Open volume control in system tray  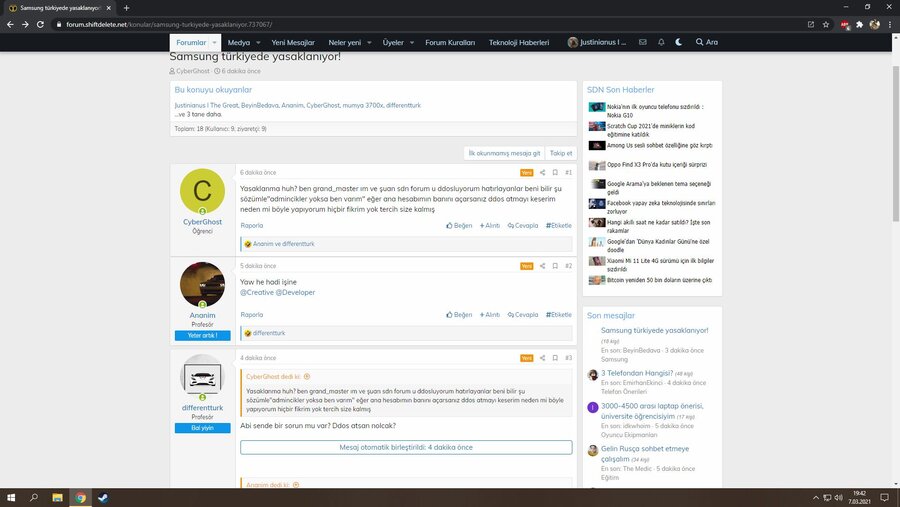click(839, 498)
